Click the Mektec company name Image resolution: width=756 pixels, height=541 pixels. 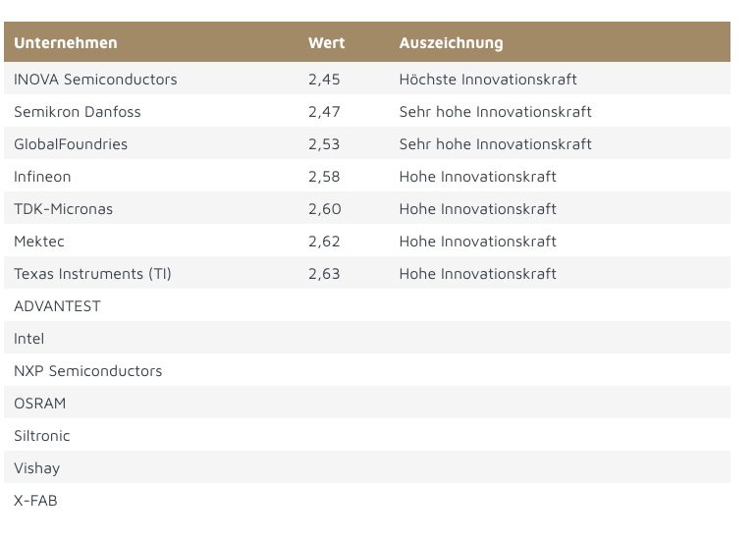(39, 242)
